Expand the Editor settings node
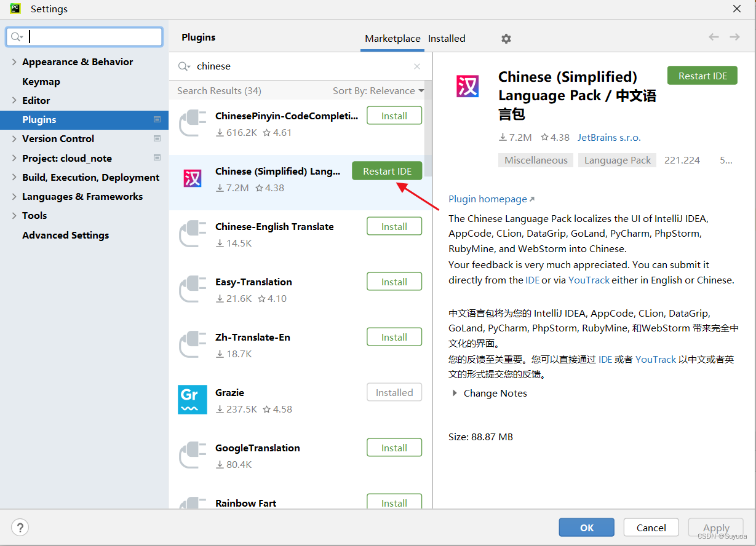 (14, 100)
